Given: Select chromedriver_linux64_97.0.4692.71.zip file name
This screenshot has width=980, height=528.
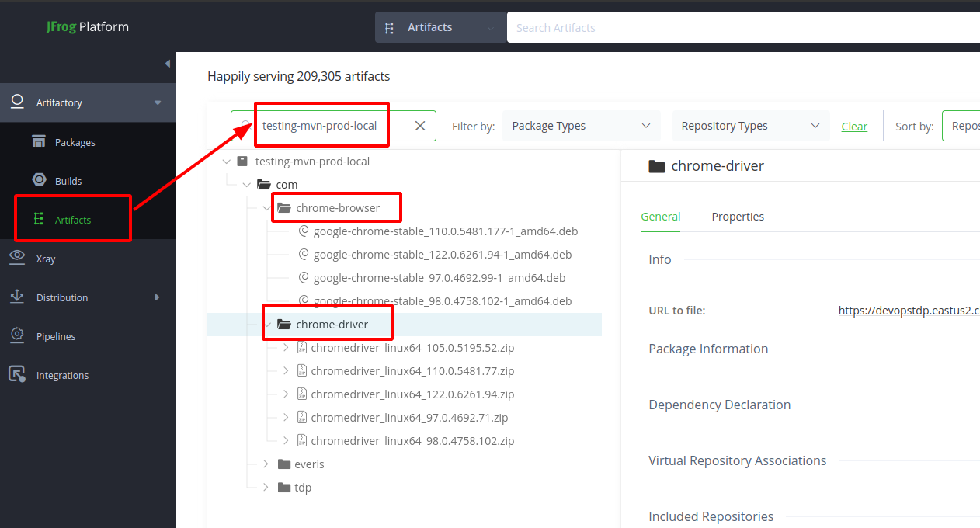Looking at the screenshot, I should click(x=409, y=418).
